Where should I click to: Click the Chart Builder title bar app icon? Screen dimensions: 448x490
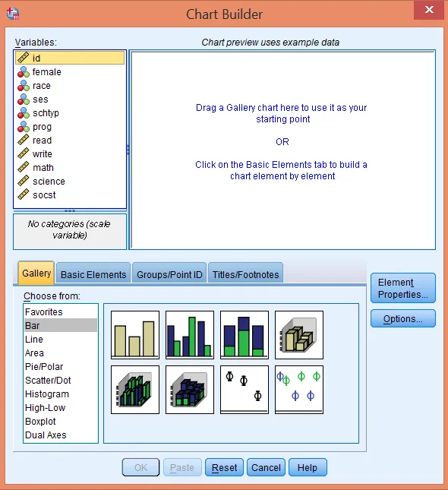pyautogui.click(x=13, y=14)
